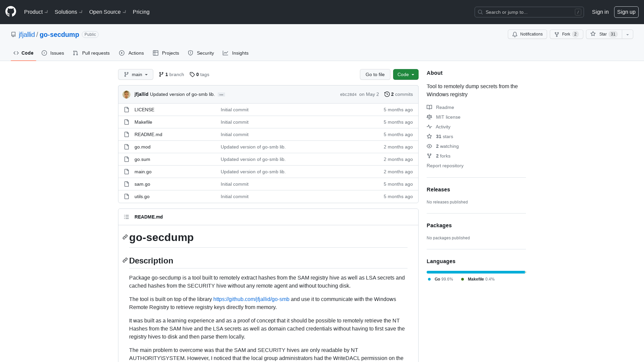Click the search input field
This screenshot has width=644, height=362.
coord(529,12)
